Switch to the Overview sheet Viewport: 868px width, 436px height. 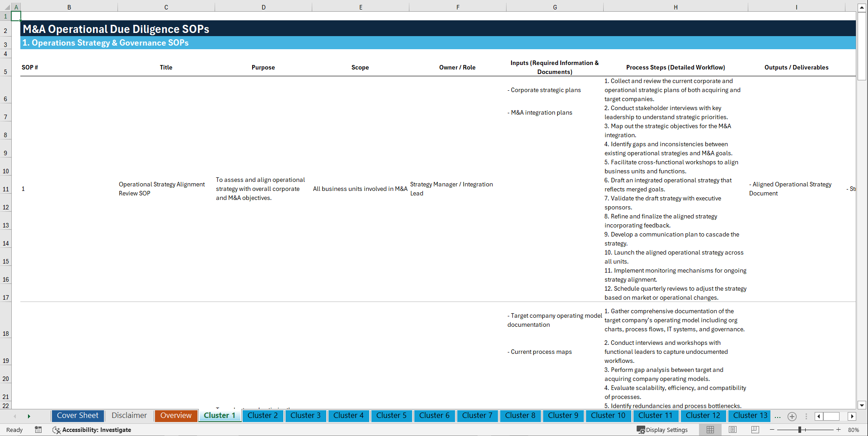click(x=176, y=416)
